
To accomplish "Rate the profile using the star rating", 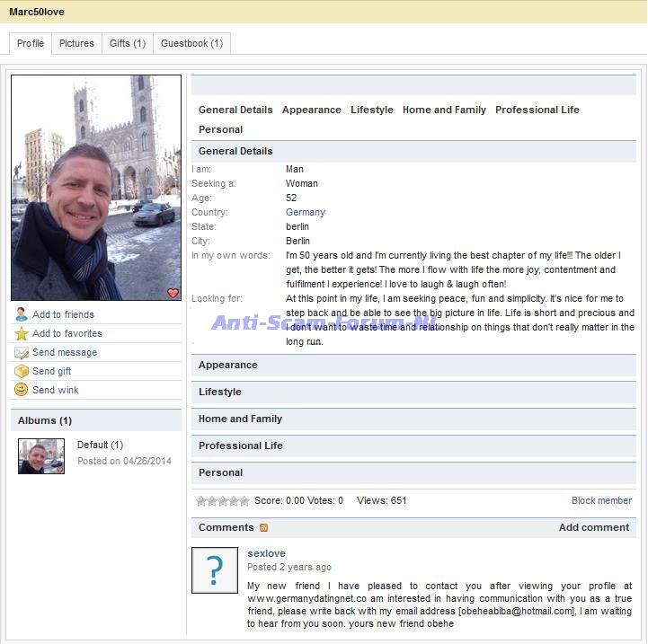I will pos(223,501).
